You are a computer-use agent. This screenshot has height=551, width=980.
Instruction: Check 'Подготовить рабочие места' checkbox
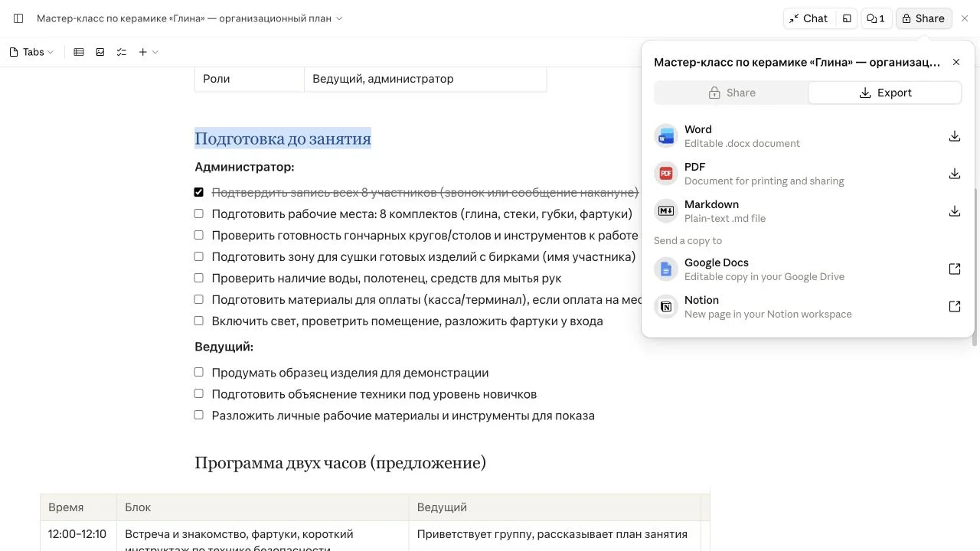pyautogui.click(x=199, y=214)
